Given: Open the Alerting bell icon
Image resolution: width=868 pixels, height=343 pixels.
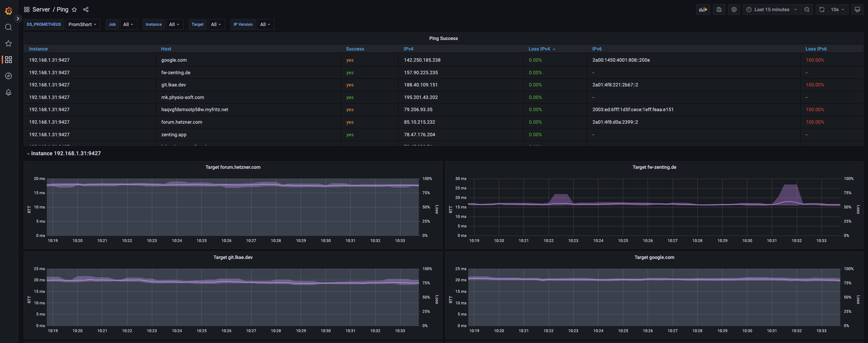Looking at the screenshot, I should [8, 92].
